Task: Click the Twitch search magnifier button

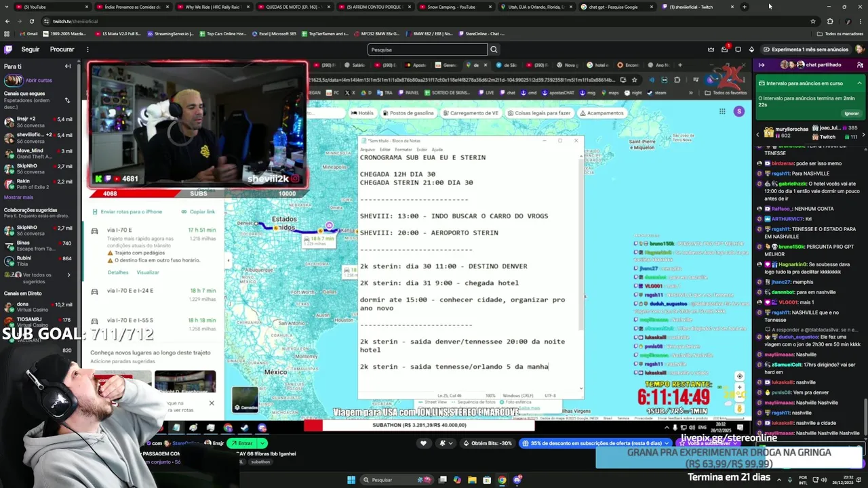Action: [x=494, y=49]
